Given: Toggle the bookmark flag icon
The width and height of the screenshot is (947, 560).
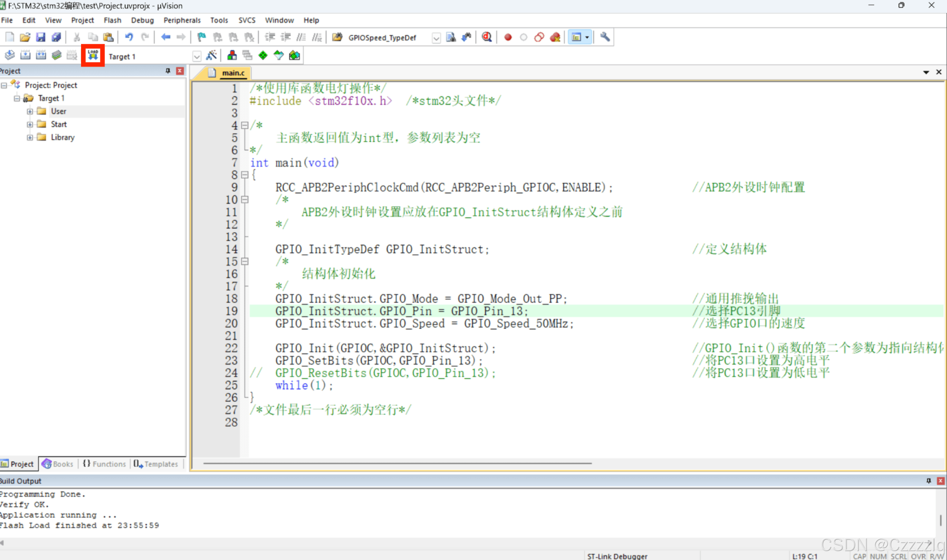Looking at the screenshot, I should (x=201, y=37).
